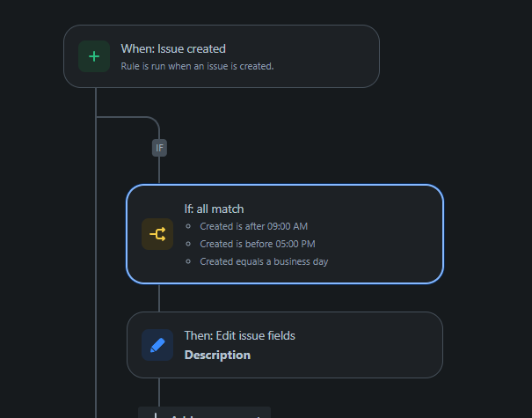Click bullet beside Created is after 09:00 AM

188,226
